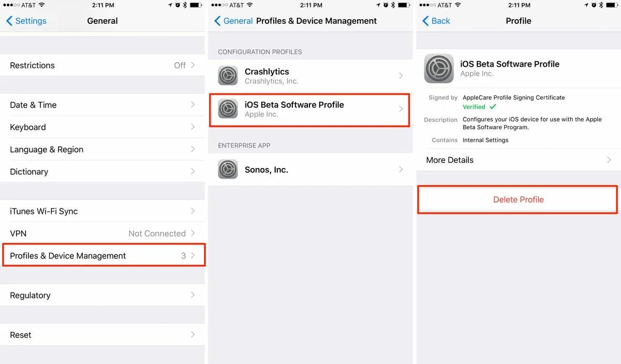The height and width of the screenshot is (364, 621).
Task: Go back to General
Action: coord(233,21)
